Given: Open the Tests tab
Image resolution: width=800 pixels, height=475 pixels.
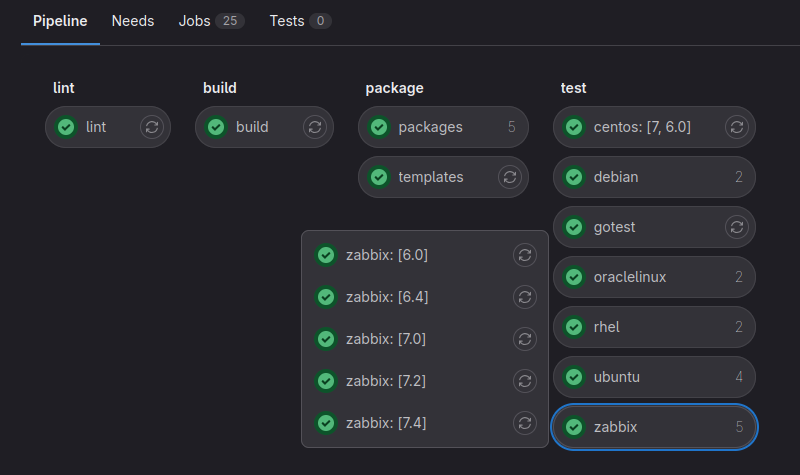Looking at the screenshot, I should coord(301,21).
